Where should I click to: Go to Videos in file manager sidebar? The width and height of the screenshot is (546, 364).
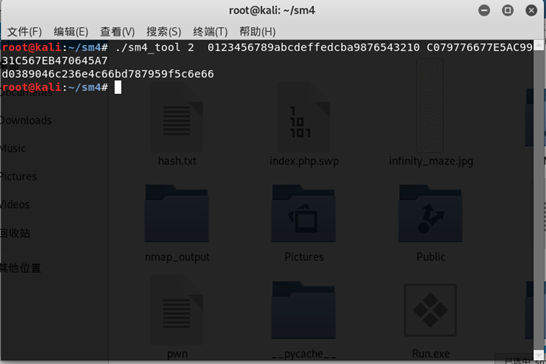click(15, 204)
